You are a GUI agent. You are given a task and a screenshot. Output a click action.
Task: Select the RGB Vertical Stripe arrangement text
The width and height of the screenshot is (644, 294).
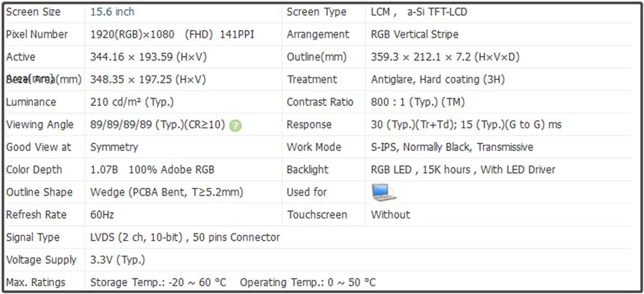414,35
